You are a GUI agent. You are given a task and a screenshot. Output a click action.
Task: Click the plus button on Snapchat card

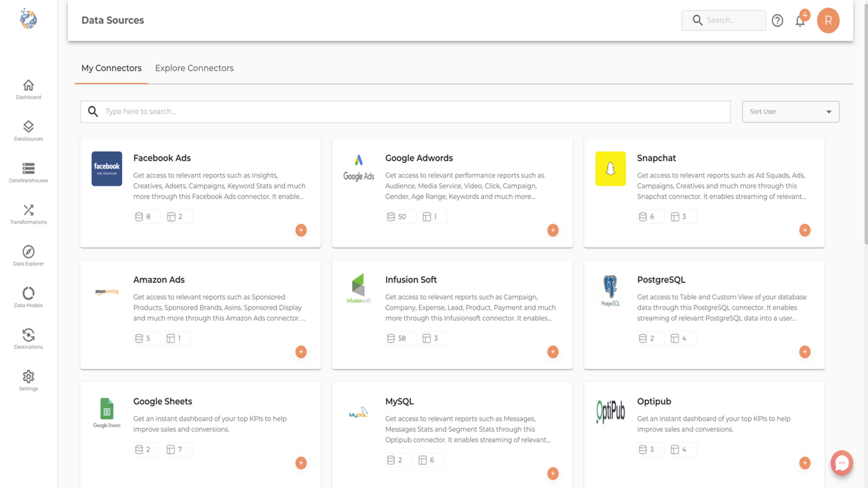click(x=805, y=230)
